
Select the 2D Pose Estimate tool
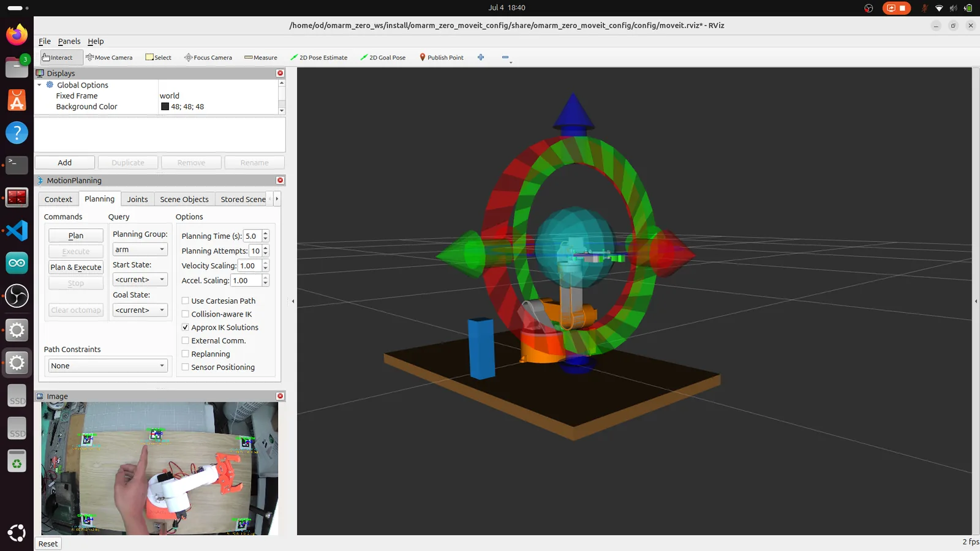pos(318,58)
